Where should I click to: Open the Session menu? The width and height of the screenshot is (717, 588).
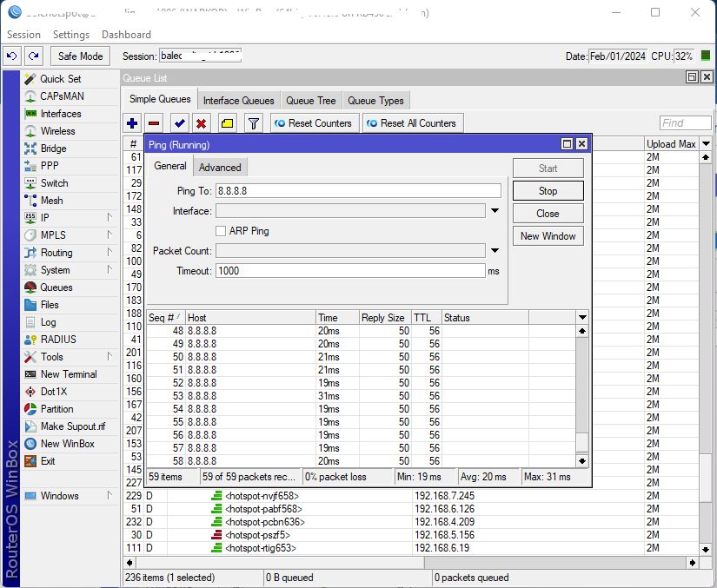tap(23, 35)
